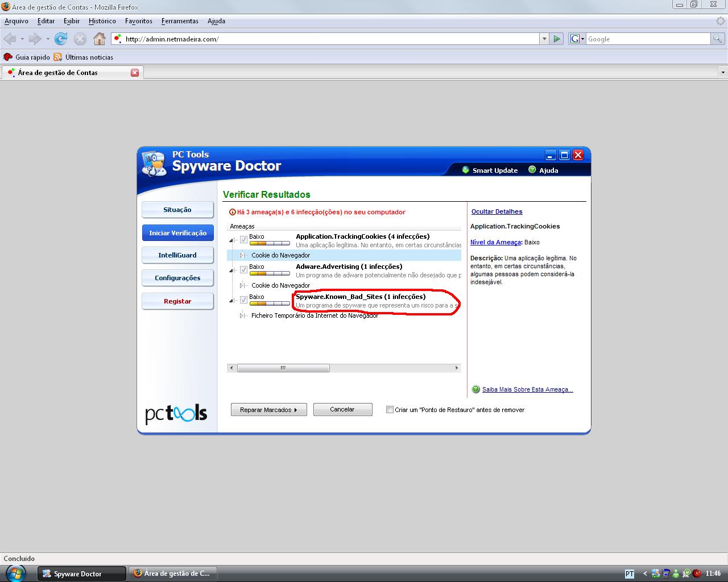Click the Cancelar button
The height and width of the screenshot is (582, 728).
tap(342, 409)
